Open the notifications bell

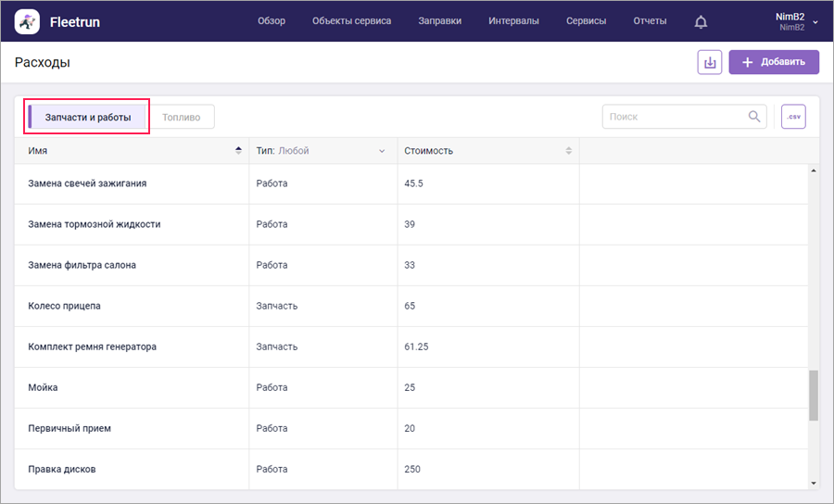coord(701,21)
